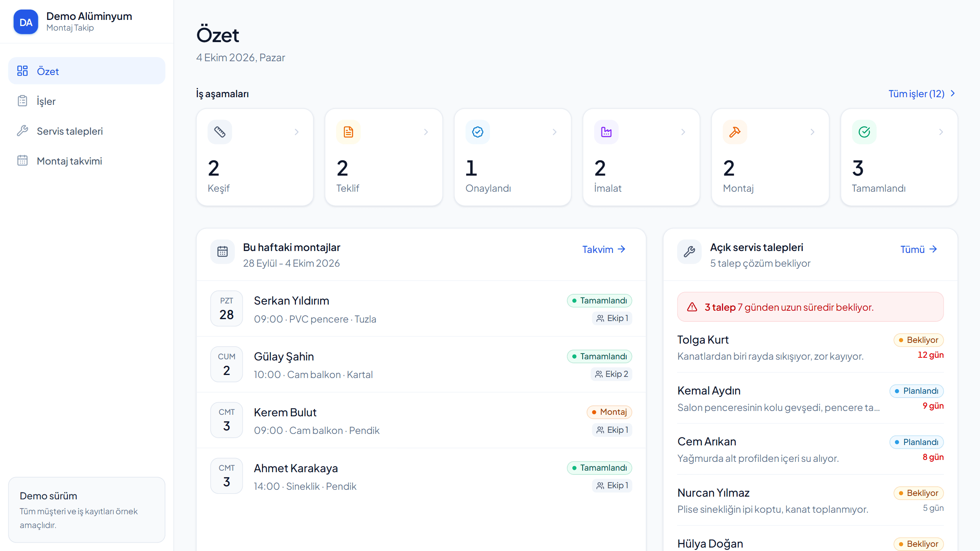Click Ekip 1 badge in Kerem Bulut row
This screenshot has width=980, height=551.
point(612,430)
